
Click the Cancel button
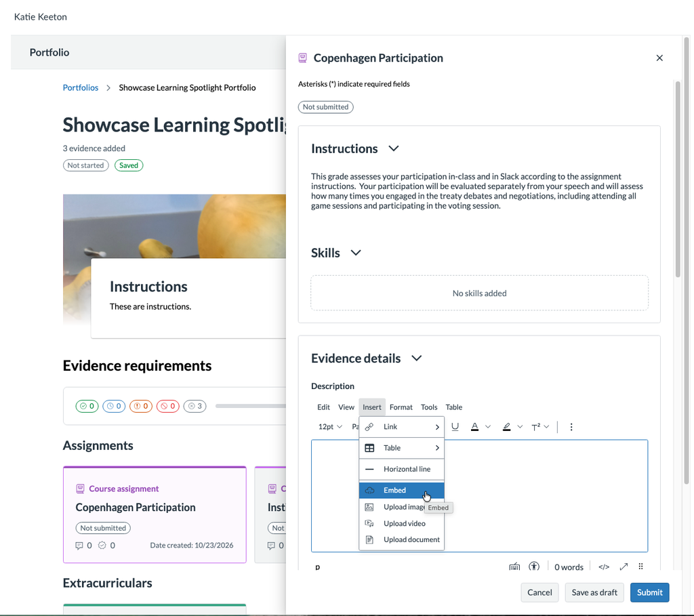pyautogui.click(x=539, y=592)
